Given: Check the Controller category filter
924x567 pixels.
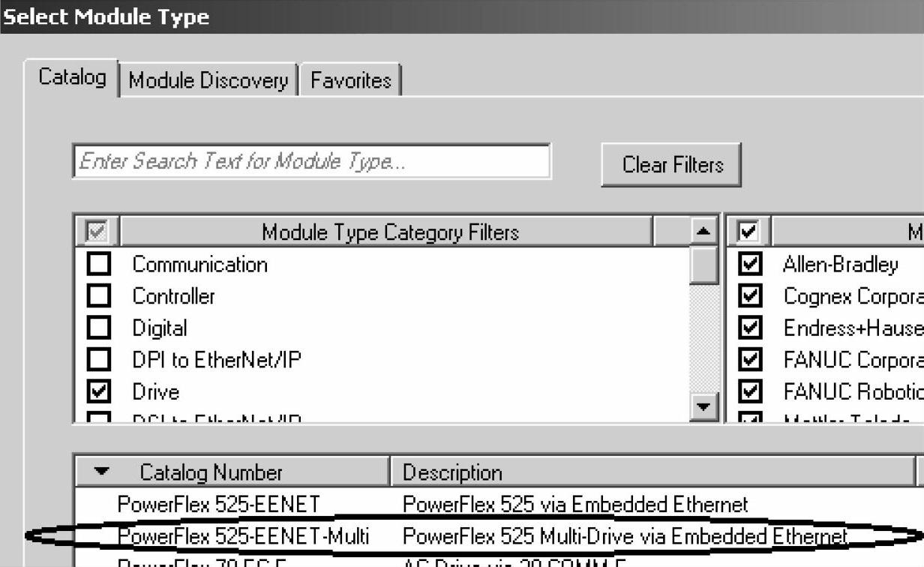Looking at the screenshot, I should coord(99,296).
